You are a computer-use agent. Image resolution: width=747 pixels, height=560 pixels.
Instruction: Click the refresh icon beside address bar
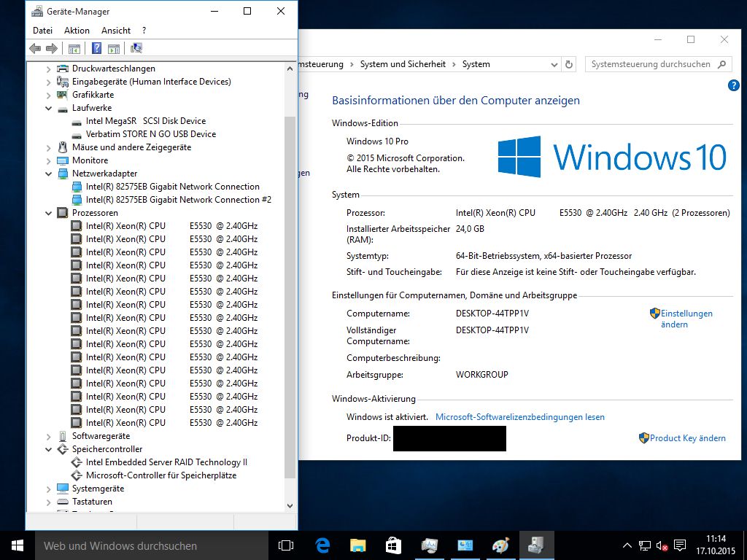[569, 64]
